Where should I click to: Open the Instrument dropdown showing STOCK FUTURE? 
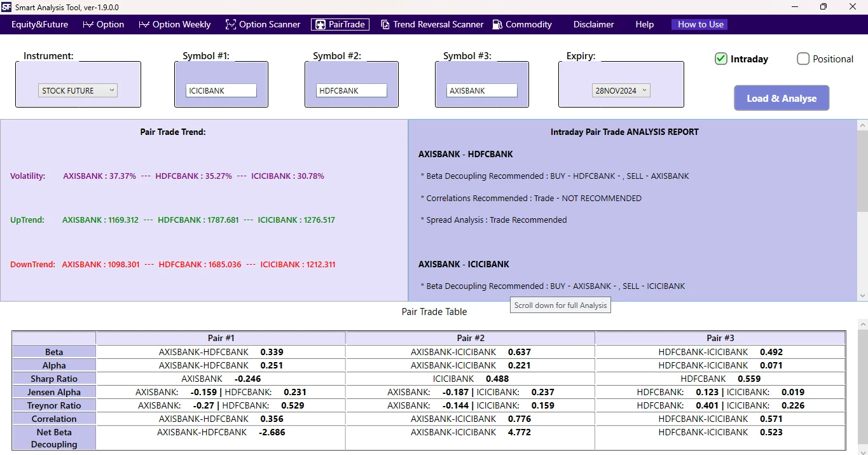77,90
